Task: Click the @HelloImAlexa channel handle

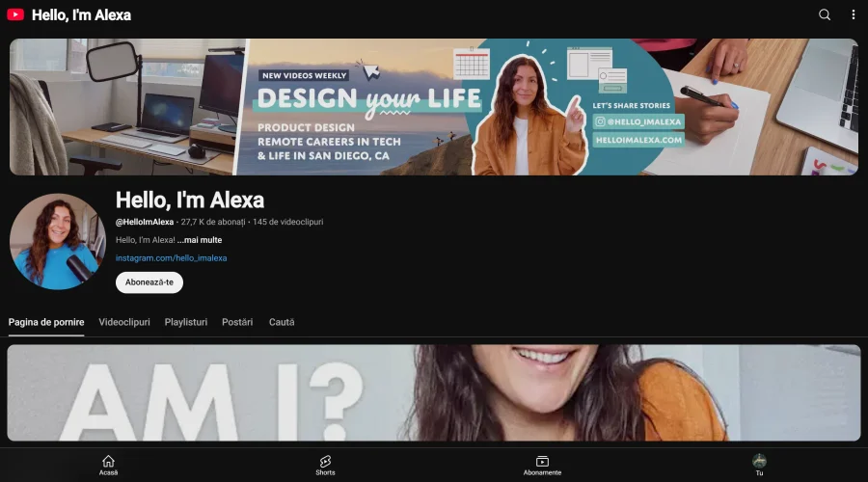Action: point(145,222)
